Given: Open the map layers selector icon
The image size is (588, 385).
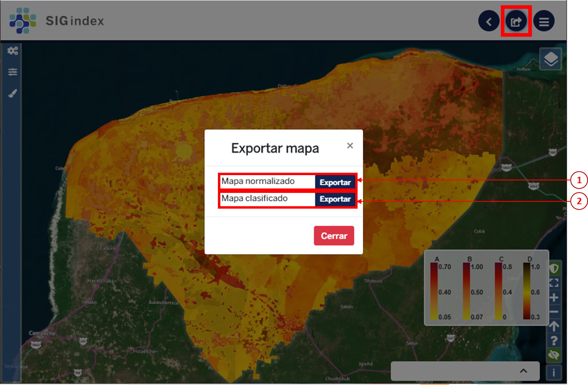Looking at the screenshot, I should (x=551, y=59).
